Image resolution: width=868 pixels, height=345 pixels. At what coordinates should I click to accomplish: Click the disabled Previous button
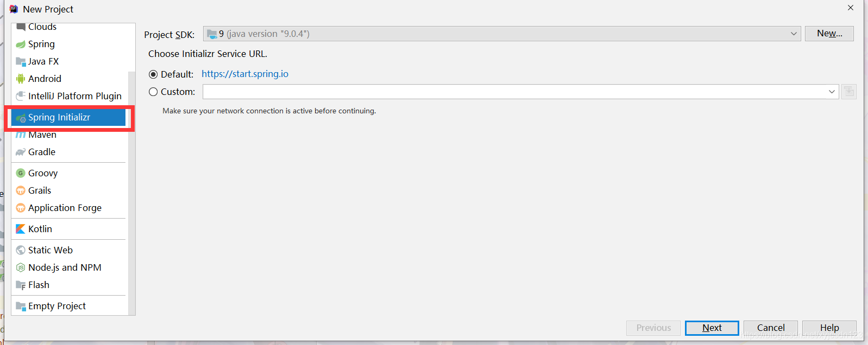[x=653, y=328]
